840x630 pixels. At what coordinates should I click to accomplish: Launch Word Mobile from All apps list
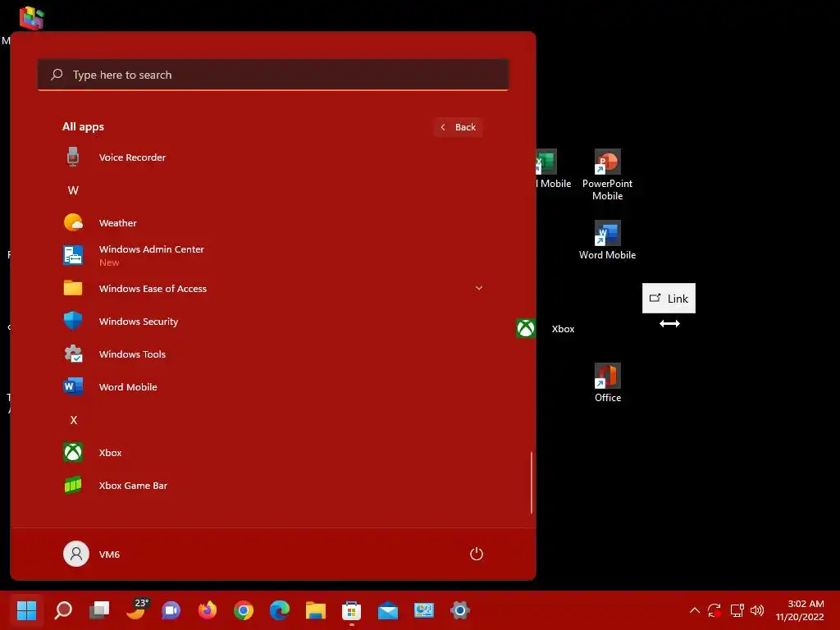[272, 386]
